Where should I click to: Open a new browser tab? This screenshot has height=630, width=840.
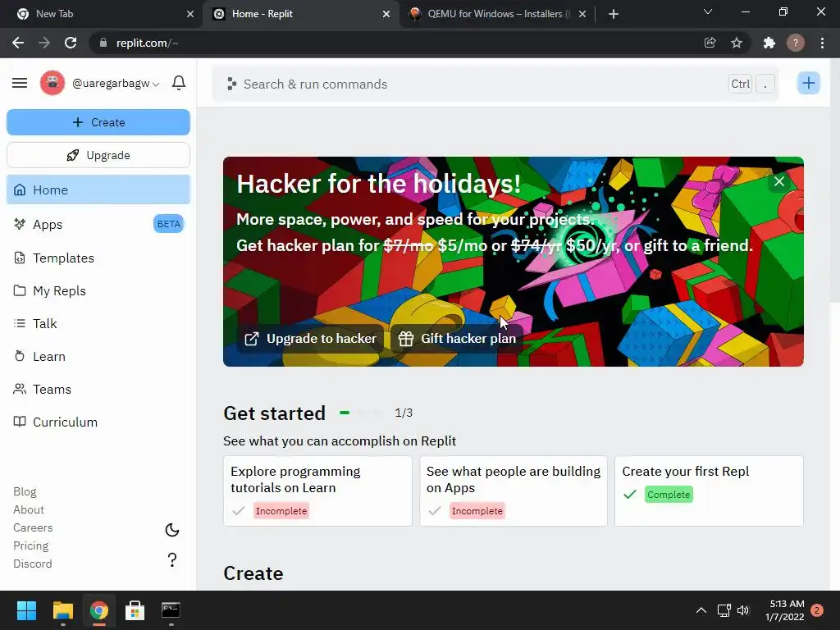point(614,14)
